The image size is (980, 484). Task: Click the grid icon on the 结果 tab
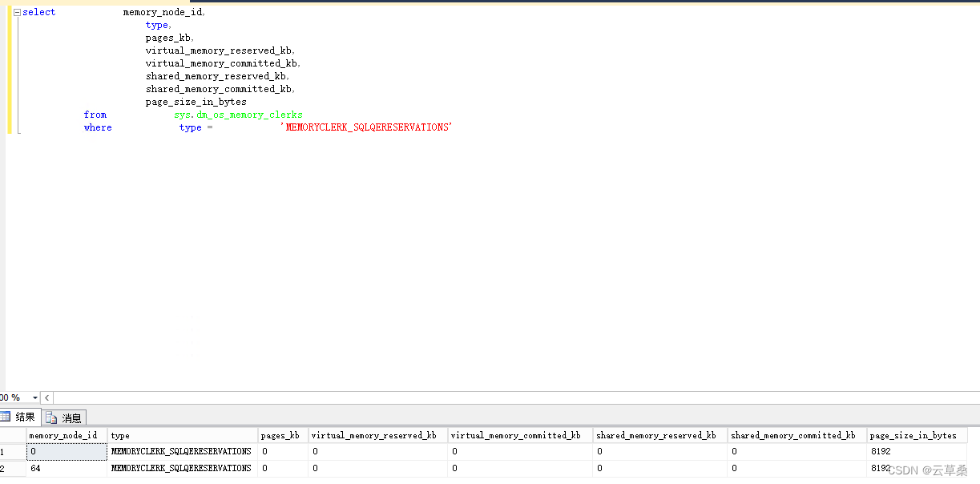(6, 417)
